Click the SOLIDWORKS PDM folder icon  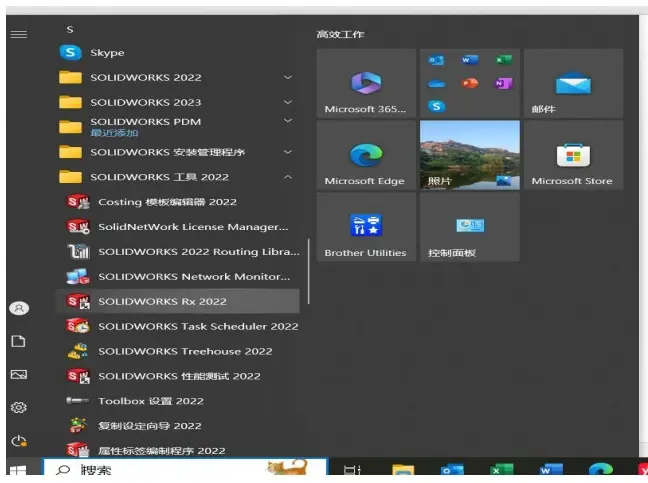pyautogui.click(x=70, y=127)
